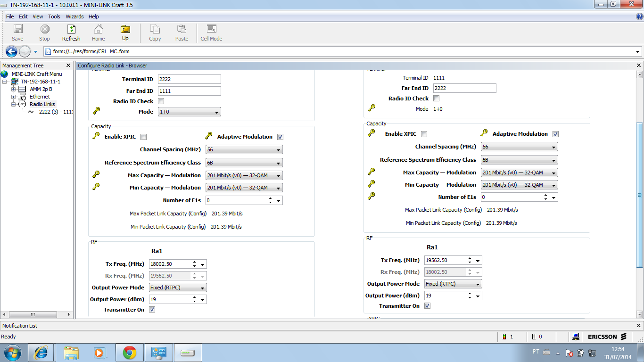Open the Mode dropdown showing 1+0
644x362 pixels.
click(x=190, y=112)
